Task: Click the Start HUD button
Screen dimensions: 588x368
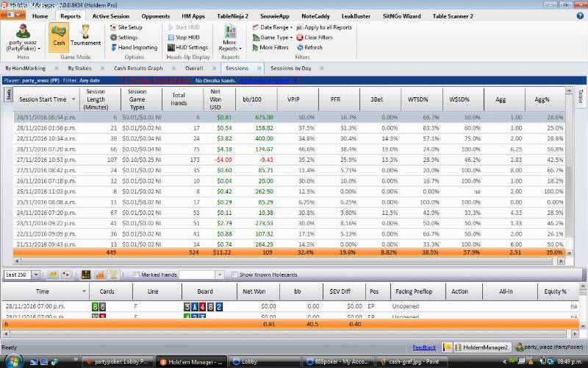Action: coord(183,27)
